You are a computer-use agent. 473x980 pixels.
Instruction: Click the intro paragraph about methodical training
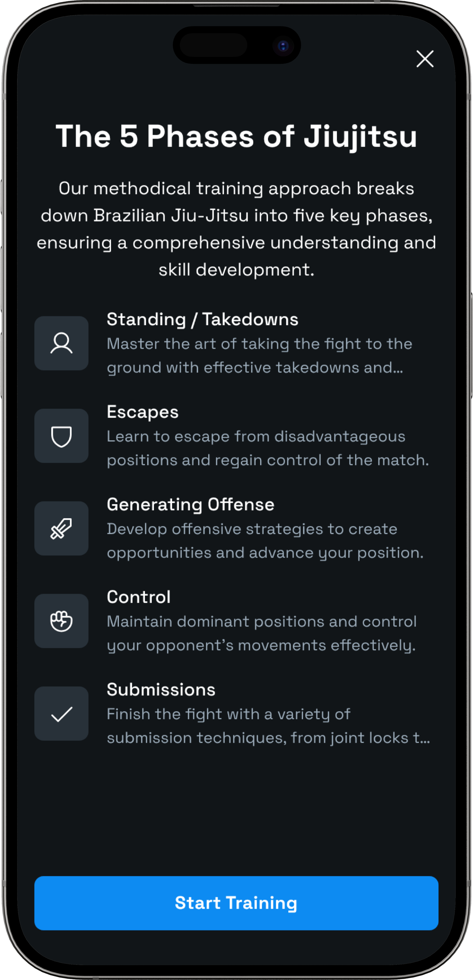tap(236, 229)
